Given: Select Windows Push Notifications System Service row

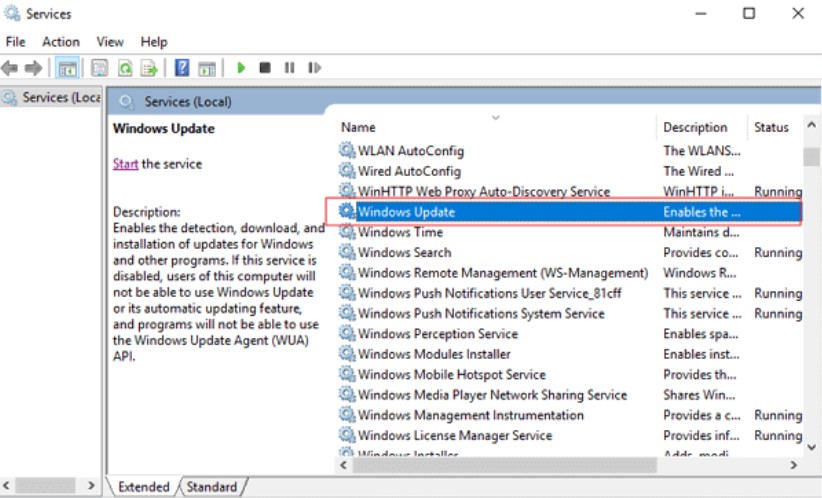Looking at the screenshot, I should point(570,313).
